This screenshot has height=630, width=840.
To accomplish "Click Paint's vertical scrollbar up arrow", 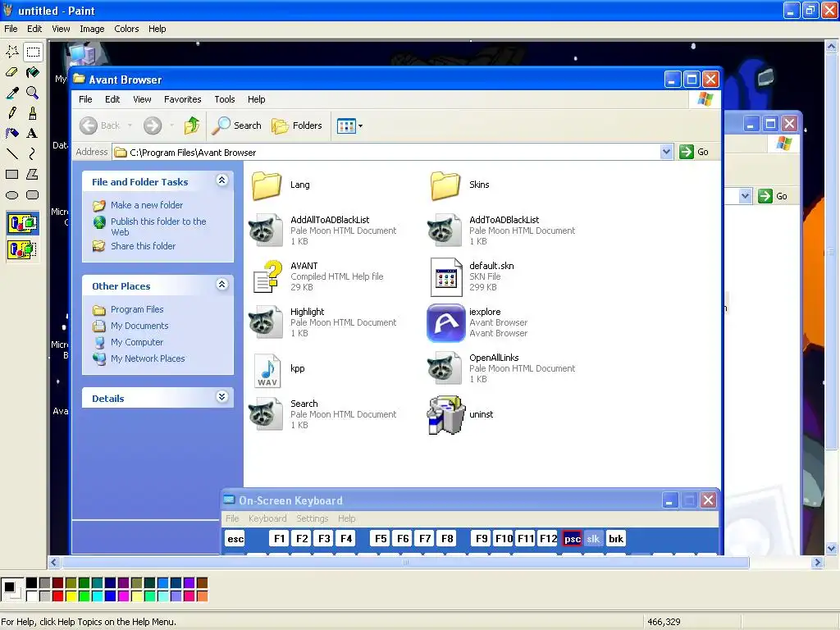I will 832,47.
